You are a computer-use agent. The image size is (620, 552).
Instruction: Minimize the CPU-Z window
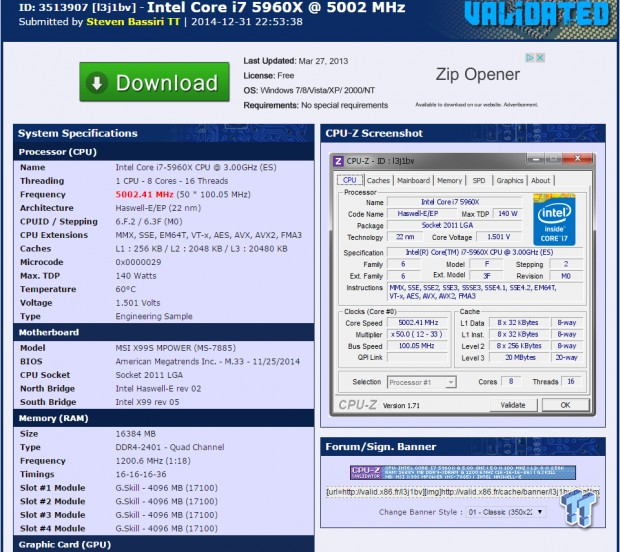[x=536, y=159]
